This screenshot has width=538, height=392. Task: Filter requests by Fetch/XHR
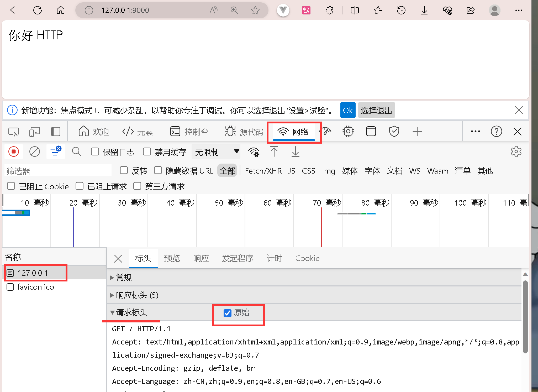[x=263, y=171]
